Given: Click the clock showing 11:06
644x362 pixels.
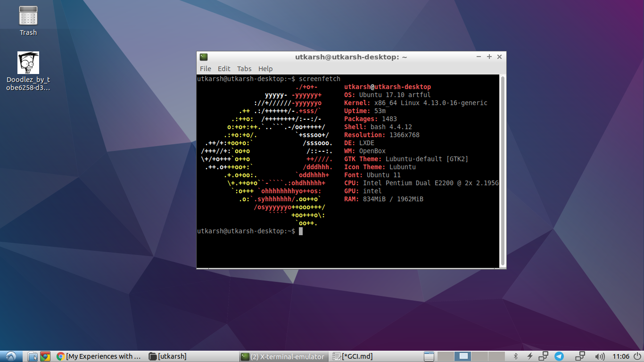Looking at the screenshot, I should (x=621, y=356).
